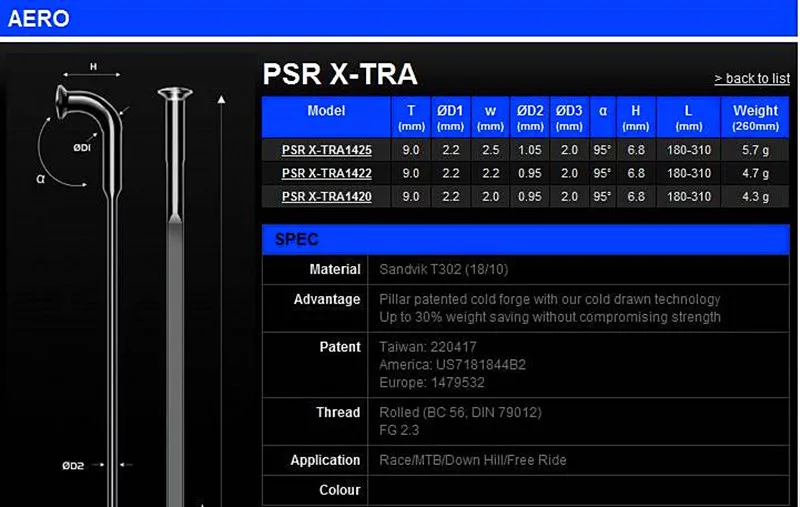Image resolution: width=800 pixels, height=507 pixels.
Task: Click the H dimension label above spoke
Action: pyautogui.click(x=93, y=66)
